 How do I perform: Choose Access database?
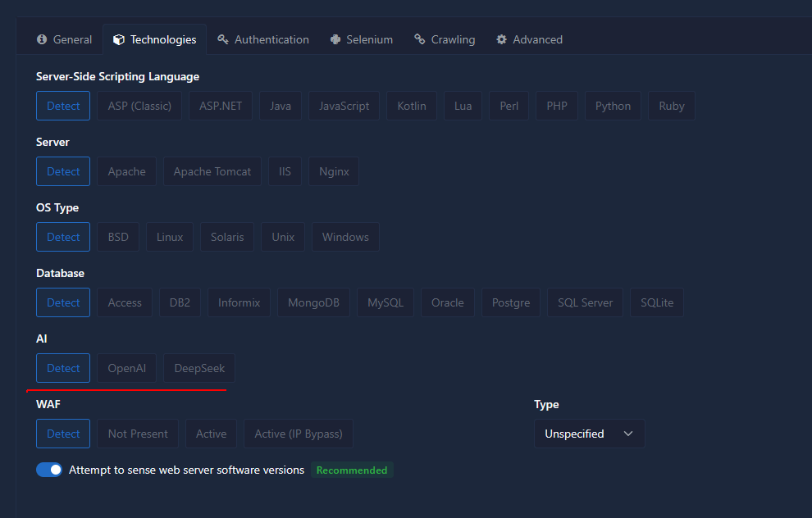coord(125,302)
